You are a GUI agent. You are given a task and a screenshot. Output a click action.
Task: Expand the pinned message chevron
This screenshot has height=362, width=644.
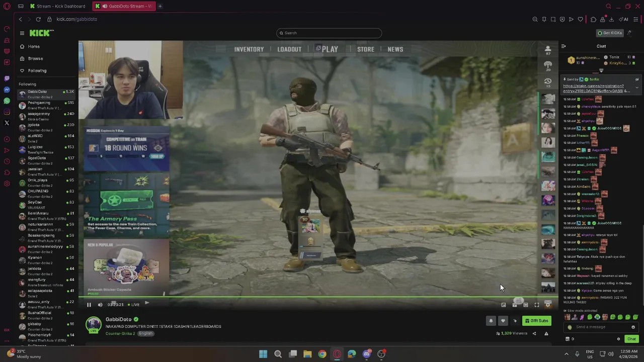637,87
